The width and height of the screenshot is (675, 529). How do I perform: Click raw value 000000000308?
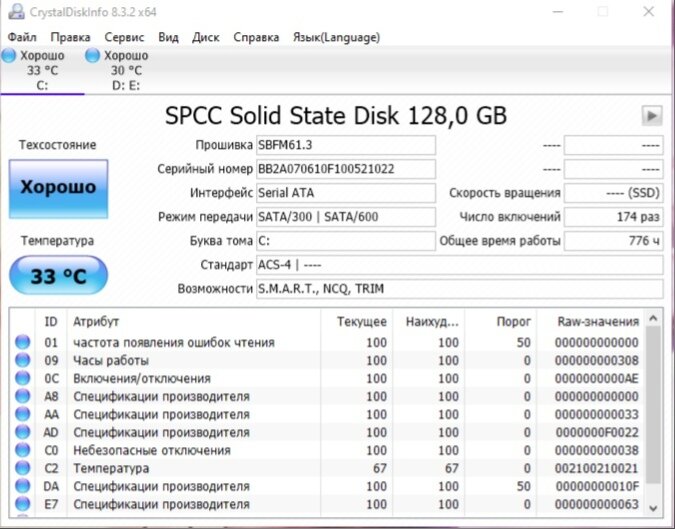coord(596,360)
